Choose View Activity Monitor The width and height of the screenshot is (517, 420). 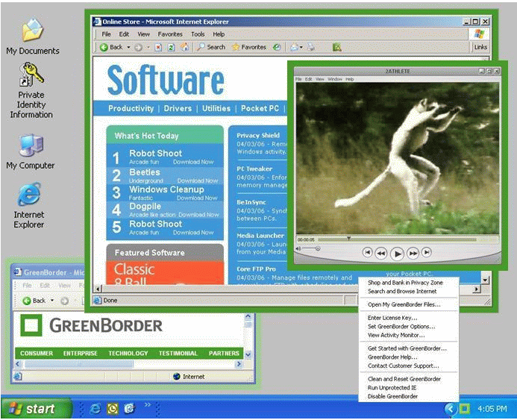396,335
